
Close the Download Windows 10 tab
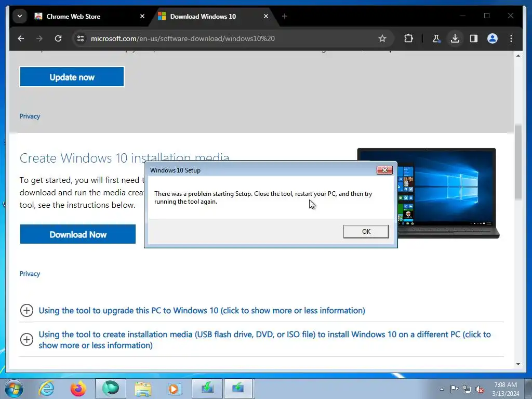click(266, 16)
